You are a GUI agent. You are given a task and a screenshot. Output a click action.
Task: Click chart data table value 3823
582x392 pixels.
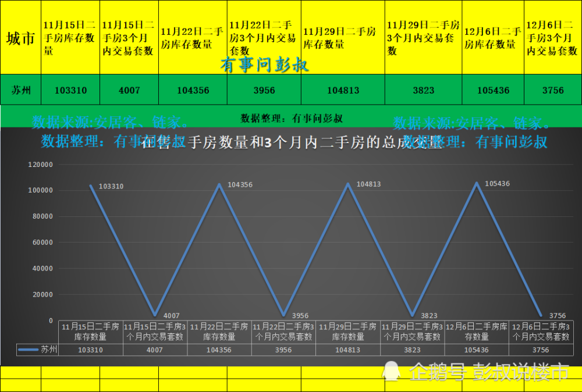coord(412,350)
